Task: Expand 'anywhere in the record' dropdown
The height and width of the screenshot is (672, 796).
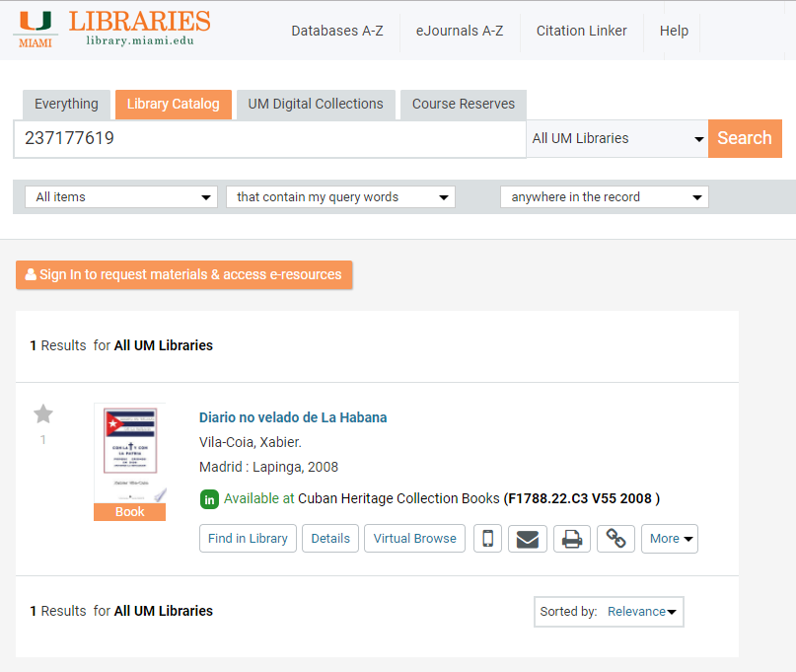Action: (x=604, y=197)
